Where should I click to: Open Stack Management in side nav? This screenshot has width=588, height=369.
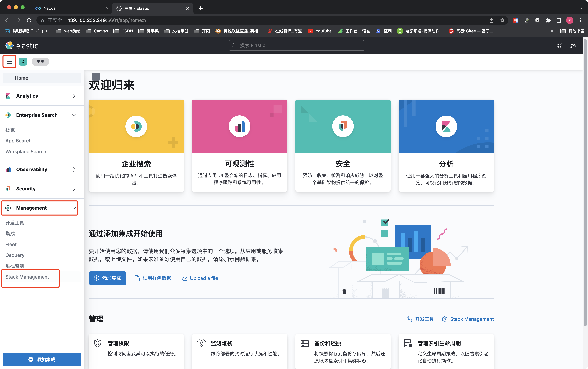27,277
